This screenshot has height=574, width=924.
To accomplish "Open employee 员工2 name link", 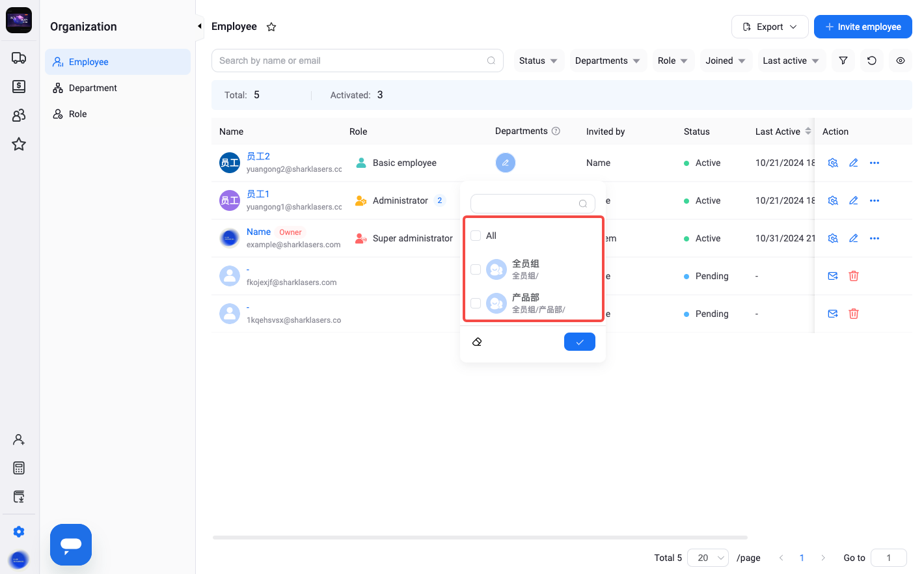I will [x=258, y=156].
